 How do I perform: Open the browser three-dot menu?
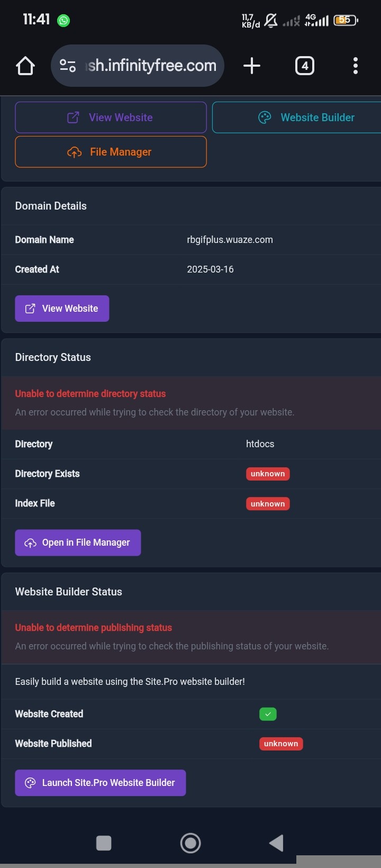[355, 66]
